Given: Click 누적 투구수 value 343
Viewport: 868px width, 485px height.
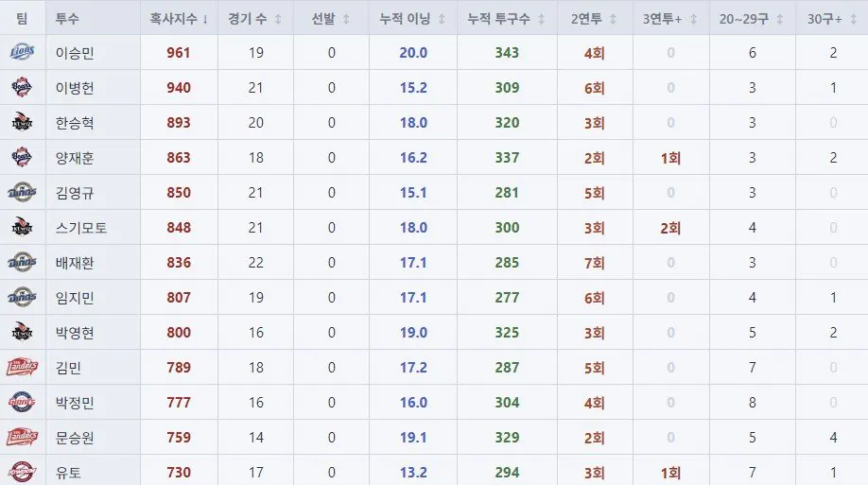Looking at the screenshot, I should click(507, 53).
